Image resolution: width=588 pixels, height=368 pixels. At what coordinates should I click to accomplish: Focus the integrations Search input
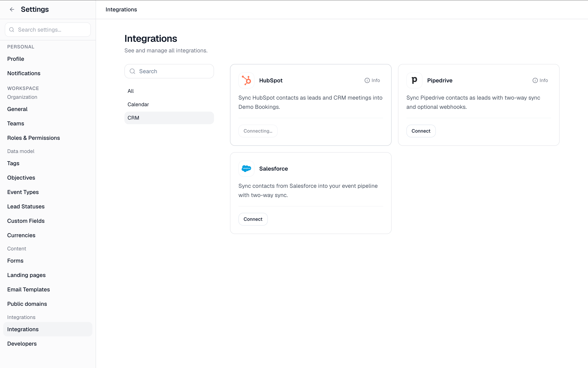169,71
